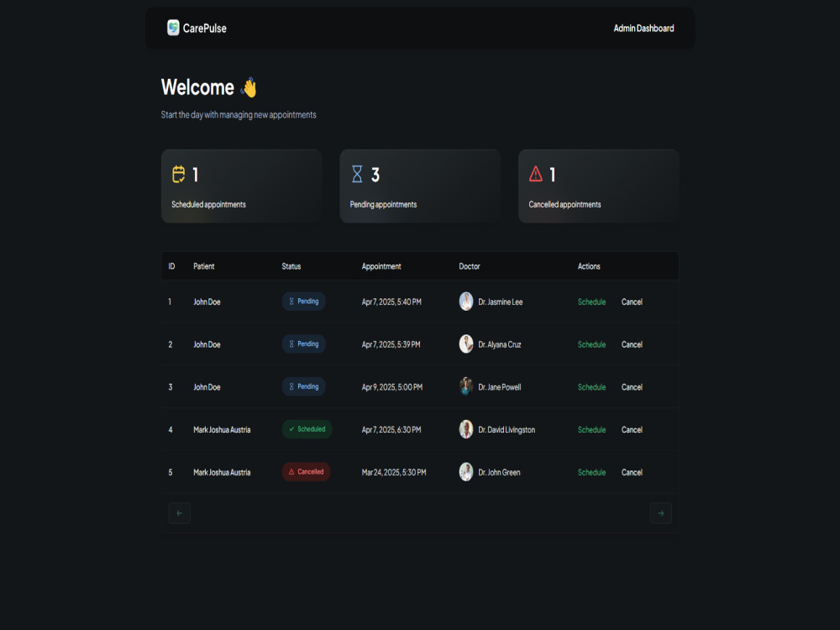The image size is (840, 630).
Task: Click the Pending badge for Dr. Alyana Cruz row
Action: tap(304, 344)
